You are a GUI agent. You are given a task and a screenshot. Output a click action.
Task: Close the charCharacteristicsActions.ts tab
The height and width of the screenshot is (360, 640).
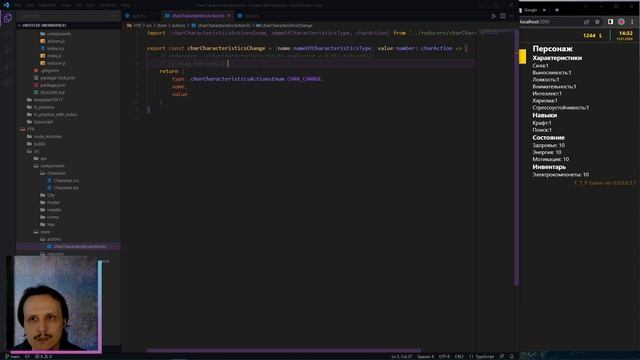(229, 16)
